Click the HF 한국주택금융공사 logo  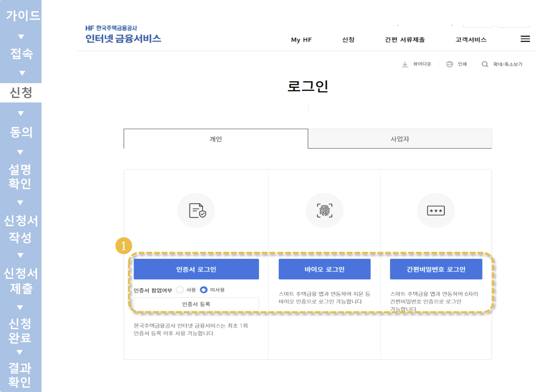(123, 33)
